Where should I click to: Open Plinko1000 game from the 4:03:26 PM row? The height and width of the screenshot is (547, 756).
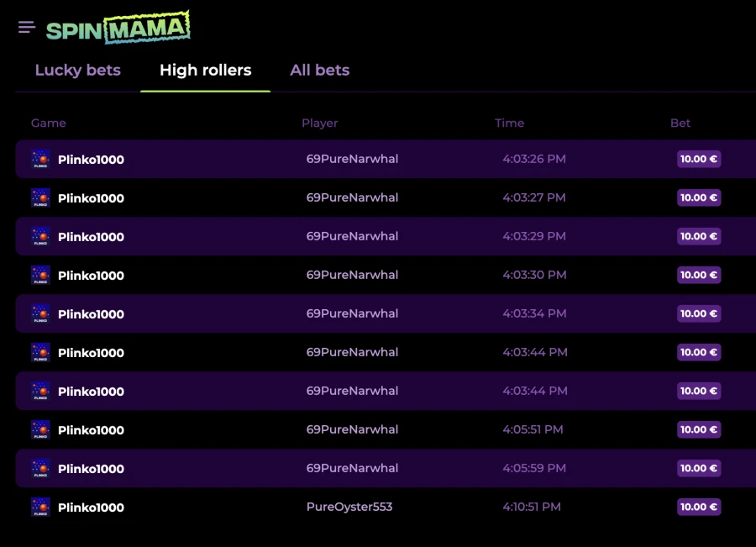click(91, 160)
